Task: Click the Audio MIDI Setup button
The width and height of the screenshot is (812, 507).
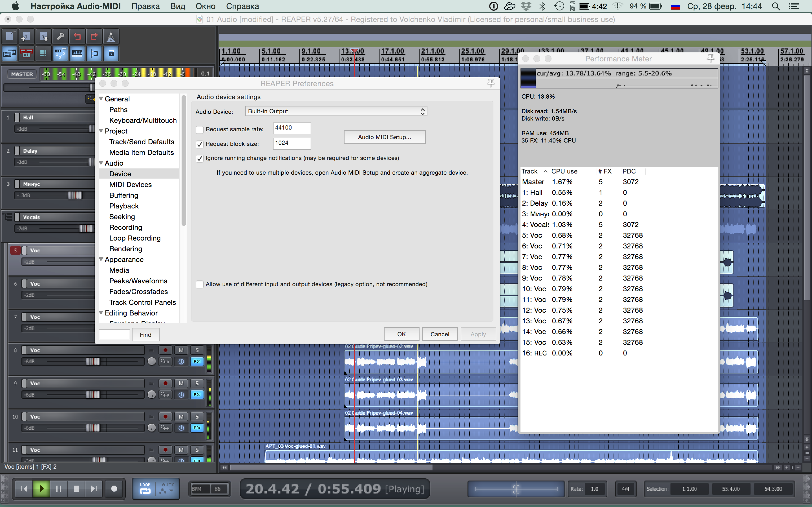Action: pos(385,137)
